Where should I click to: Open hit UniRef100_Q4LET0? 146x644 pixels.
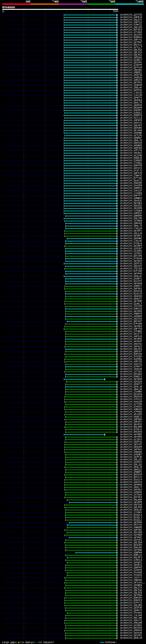(x=131, y=20)
